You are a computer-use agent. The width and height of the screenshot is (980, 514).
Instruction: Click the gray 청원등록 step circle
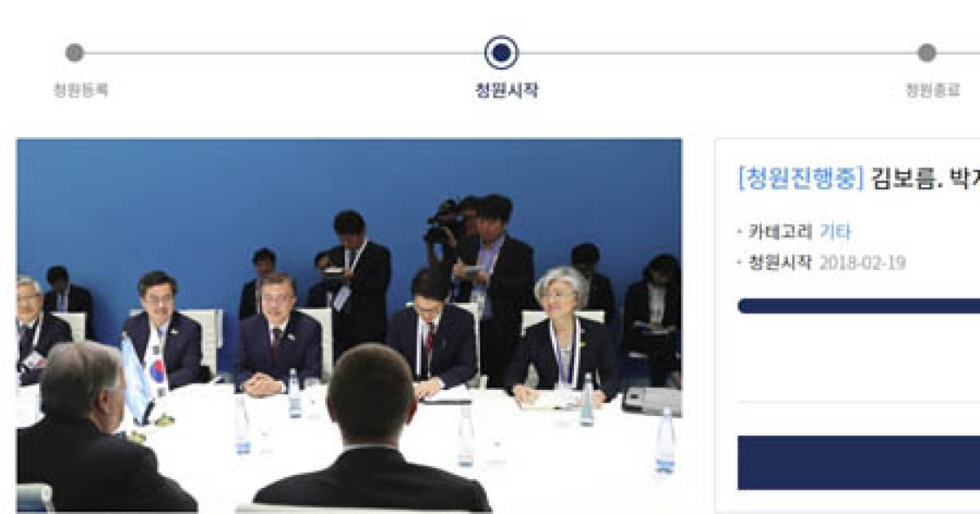(x=74, y=53)
